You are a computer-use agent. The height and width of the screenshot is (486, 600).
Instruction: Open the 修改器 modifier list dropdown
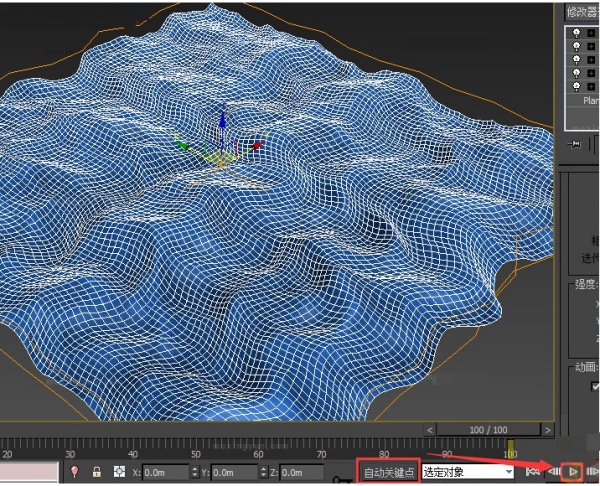(x=582, y=12)
